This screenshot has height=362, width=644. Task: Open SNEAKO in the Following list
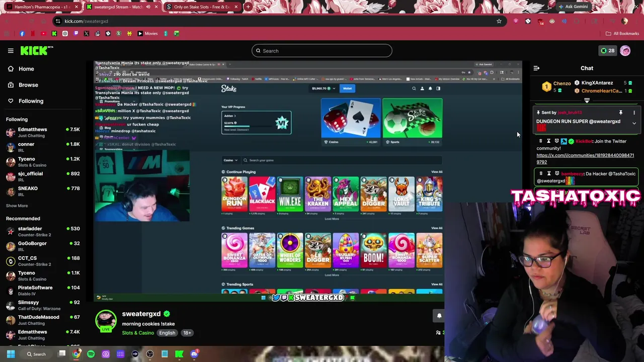(x=43, y=192)
